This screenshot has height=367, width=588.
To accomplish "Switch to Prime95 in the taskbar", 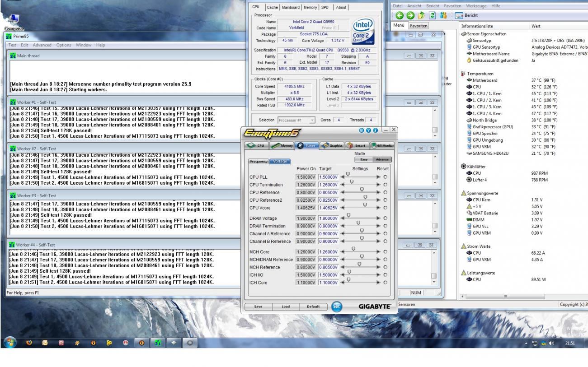I will pos(158,343).
